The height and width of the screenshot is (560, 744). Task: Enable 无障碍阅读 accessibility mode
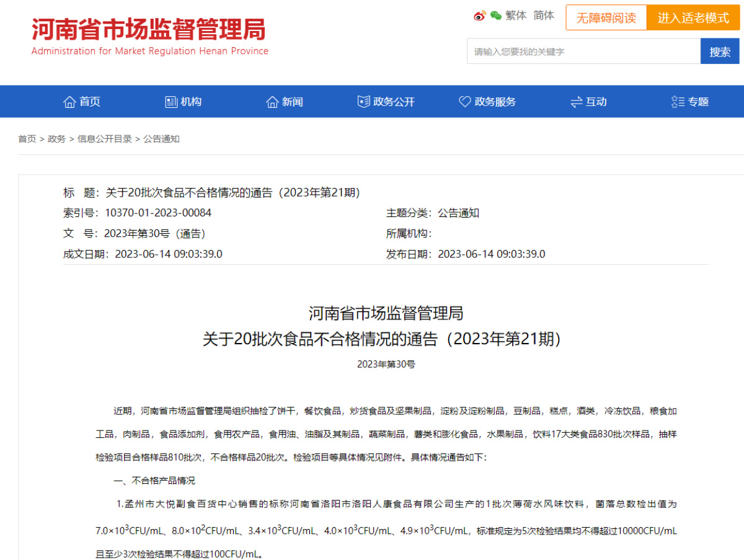[x=606, y=18]
